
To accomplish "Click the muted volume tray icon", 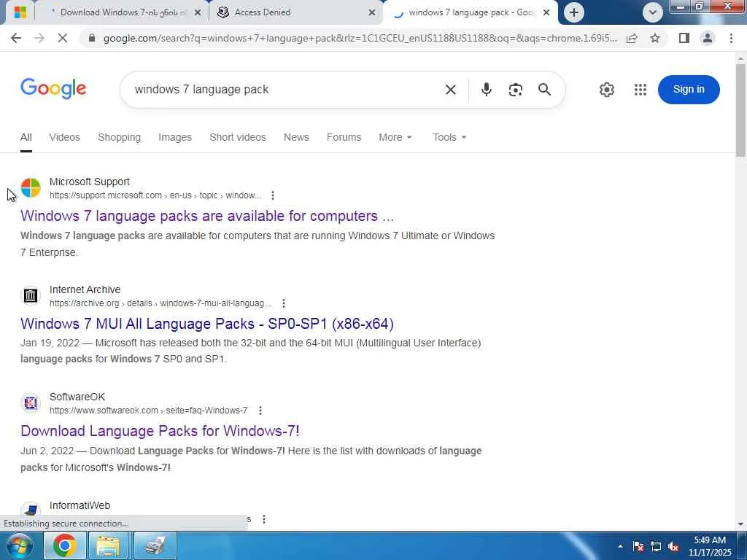I will pyautogui.click(x=673, y=547).
